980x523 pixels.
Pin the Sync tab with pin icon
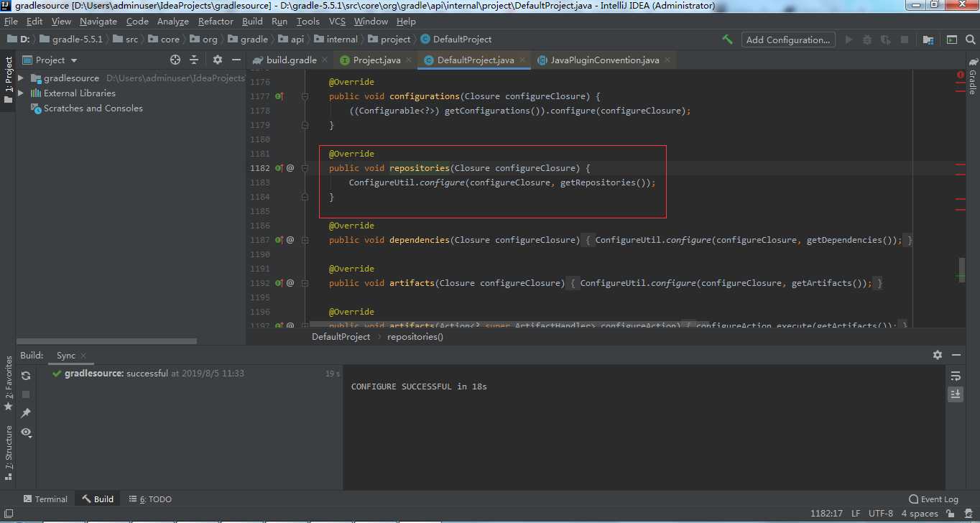(x=26, y=413)
